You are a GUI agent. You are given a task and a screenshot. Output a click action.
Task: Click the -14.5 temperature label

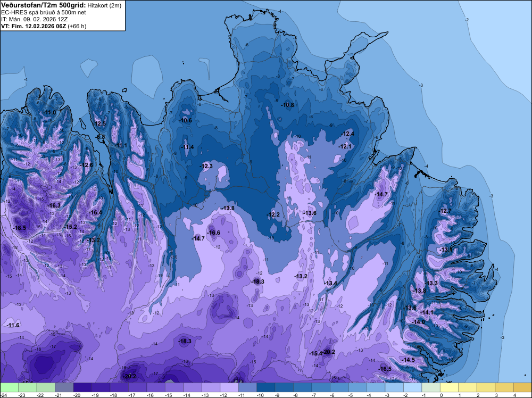click(409, 360)
